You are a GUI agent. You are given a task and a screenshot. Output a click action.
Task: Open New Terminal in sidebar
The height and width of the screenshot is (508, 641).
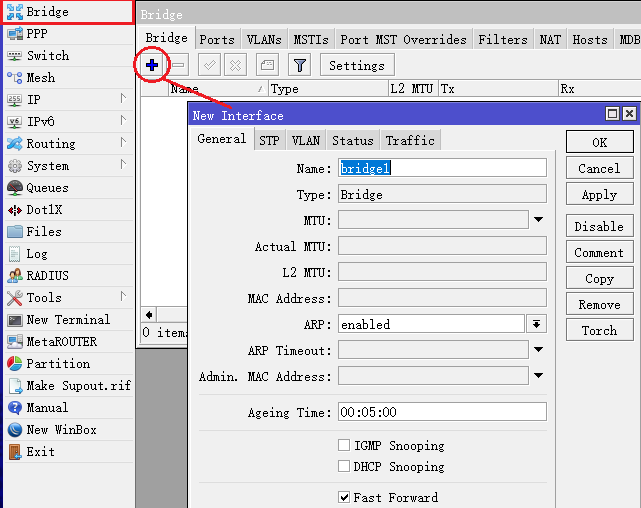click(x=67, y=320)
